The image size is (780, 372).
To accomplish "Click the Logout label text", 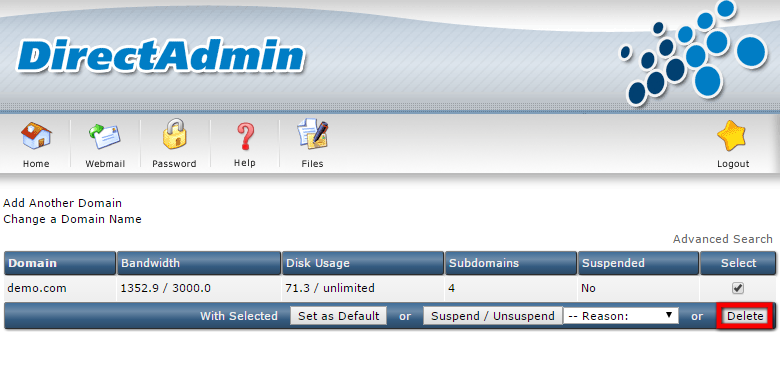I will [733, 164].
